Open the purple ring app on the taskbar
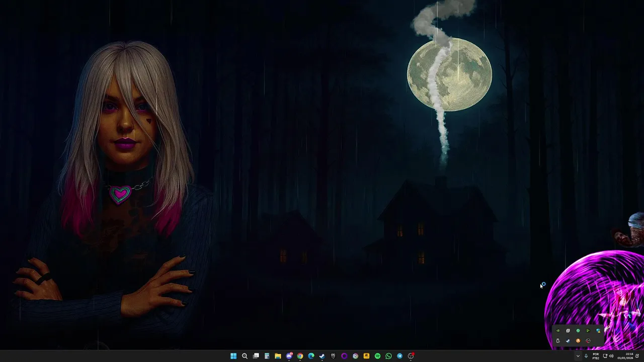This screenshot has width=644, height=362. tap(344, 356)
